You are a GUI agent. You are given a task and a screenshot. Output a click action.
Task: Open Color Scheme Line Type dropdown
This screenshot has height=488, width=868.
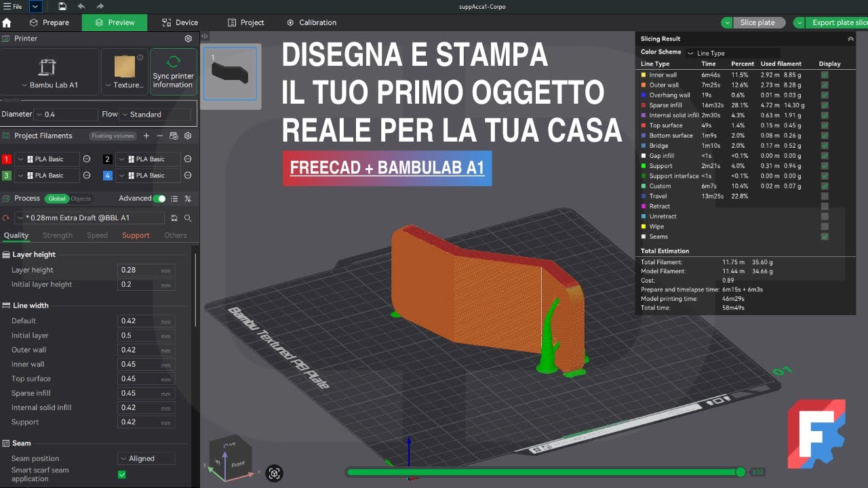tap(732, 53)
